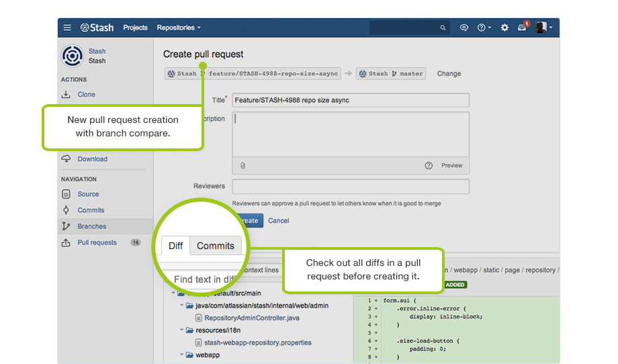Click the static breadcrumb segment
Viewport: 618px width, 364px height.
(x=491, y=270)
